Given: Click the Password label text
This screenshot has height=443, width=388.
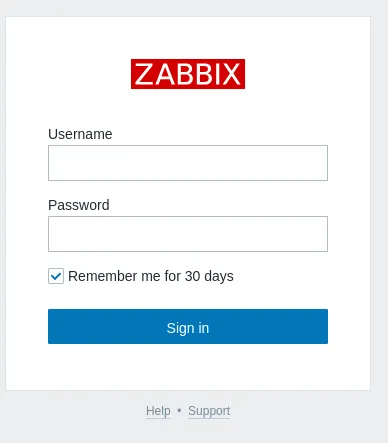Looking at the screenshot, I should 79,205.
